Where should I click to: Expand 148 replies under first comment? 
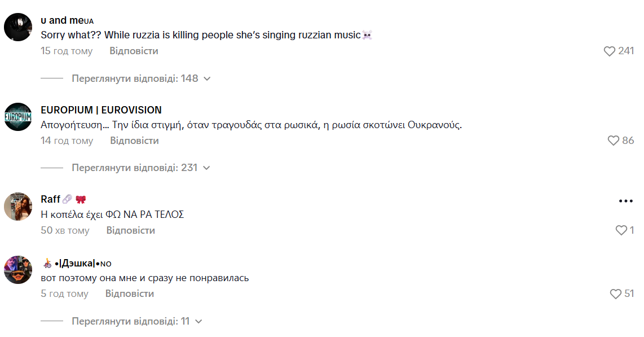click(141, 78)
